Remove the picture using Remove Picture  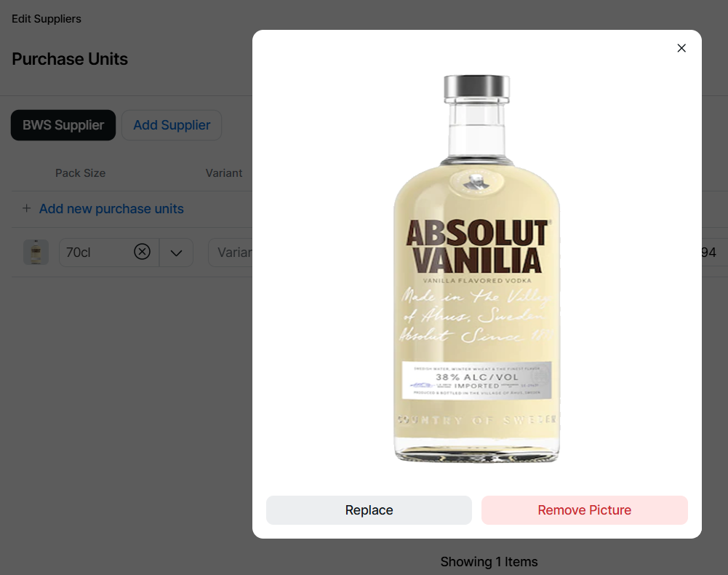pyautogui.click(x=584, y=510)
